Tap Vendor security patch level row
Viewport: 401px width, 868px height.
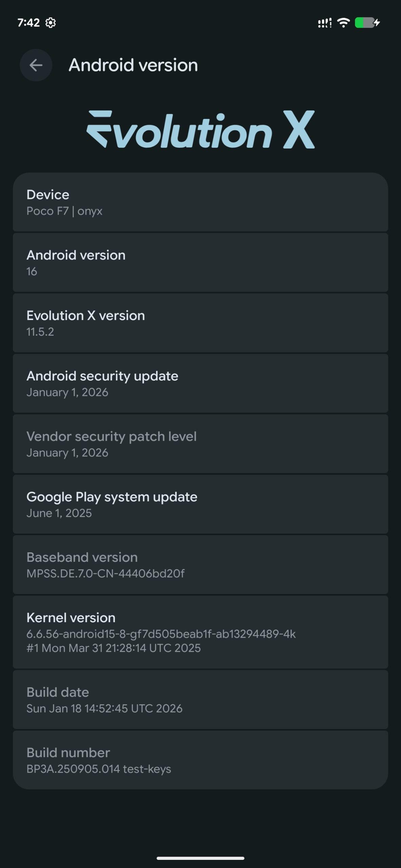(200, 444)
